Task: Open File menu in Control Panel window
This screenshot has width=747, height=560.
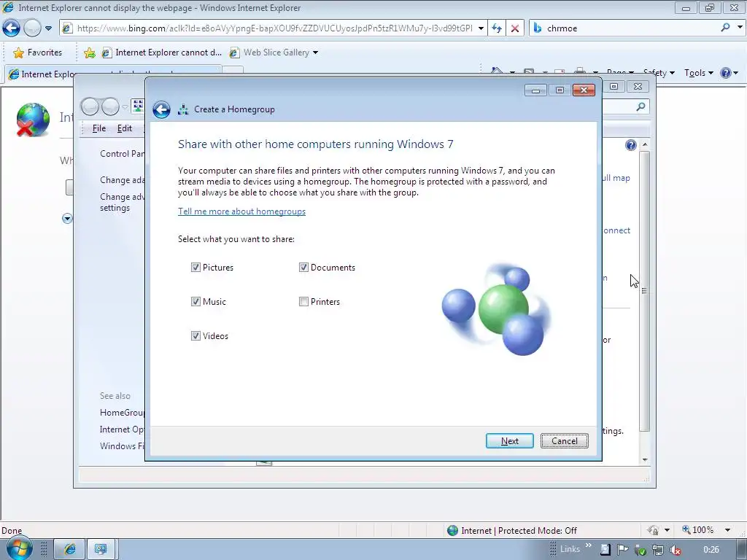Action: click(x=98, y=128)
